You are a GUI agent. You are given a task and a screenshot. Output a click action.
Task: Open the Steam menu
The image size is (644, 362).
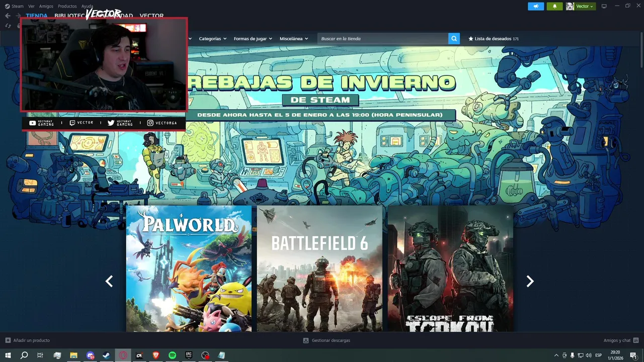pos(15,6)
